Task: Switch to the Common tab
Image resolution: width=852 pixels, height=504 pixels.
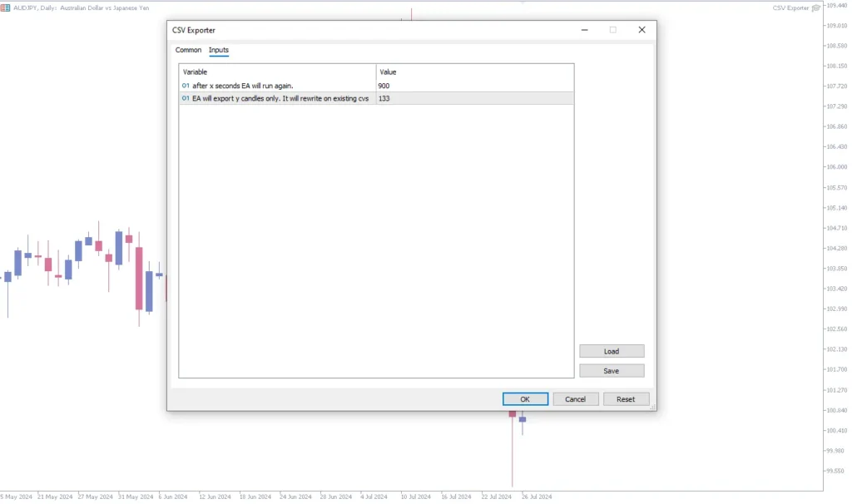Action: point(188,50)
